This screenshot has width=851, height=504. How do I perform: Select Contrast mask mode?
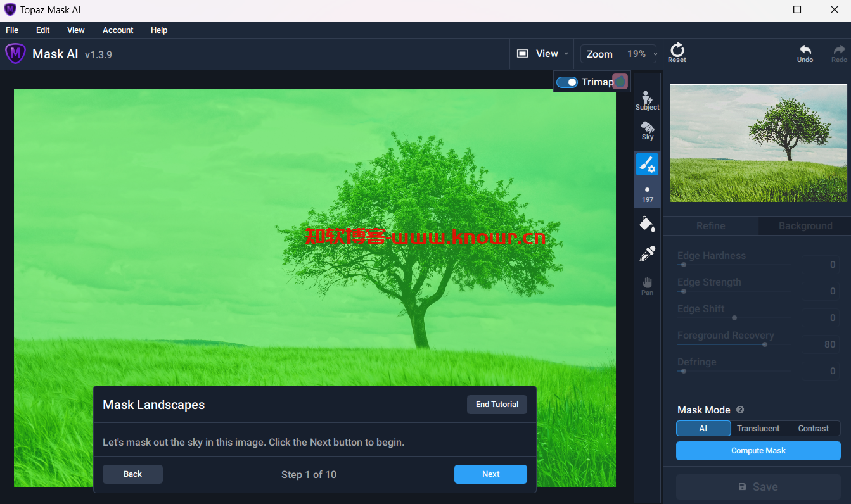click(813, 429)
